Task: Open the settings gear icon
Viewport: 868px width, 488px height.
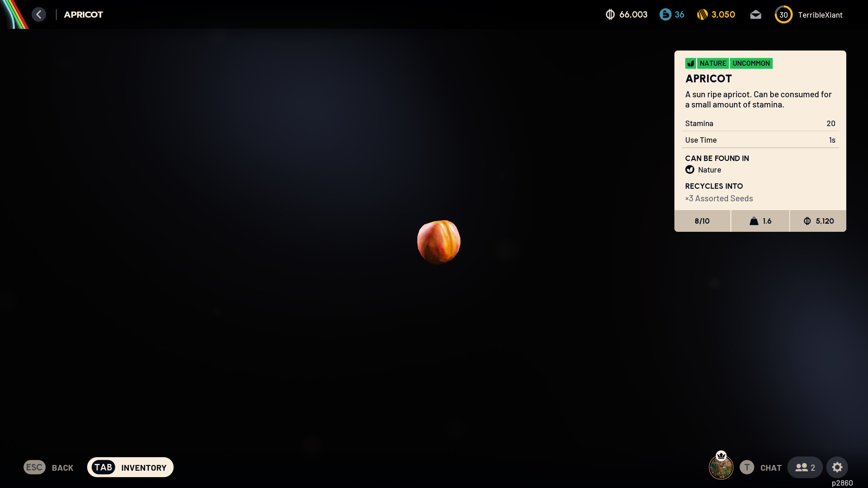Action: coord(837,467)
